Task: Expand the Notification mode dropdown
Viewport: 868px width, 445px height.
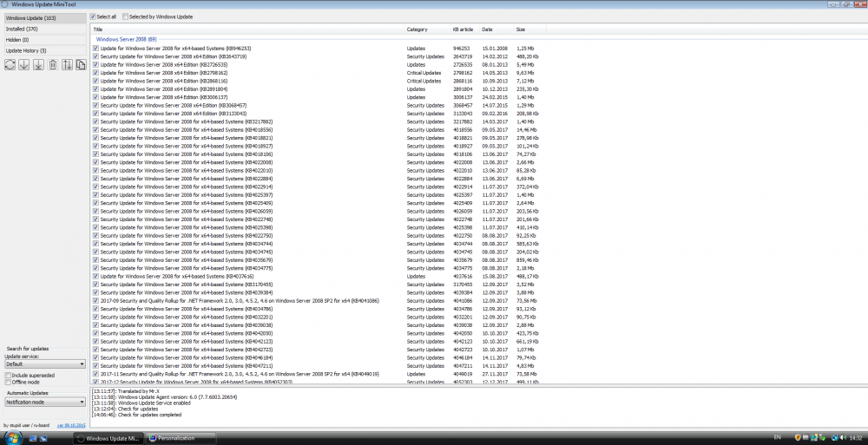Action: [44, 402]
